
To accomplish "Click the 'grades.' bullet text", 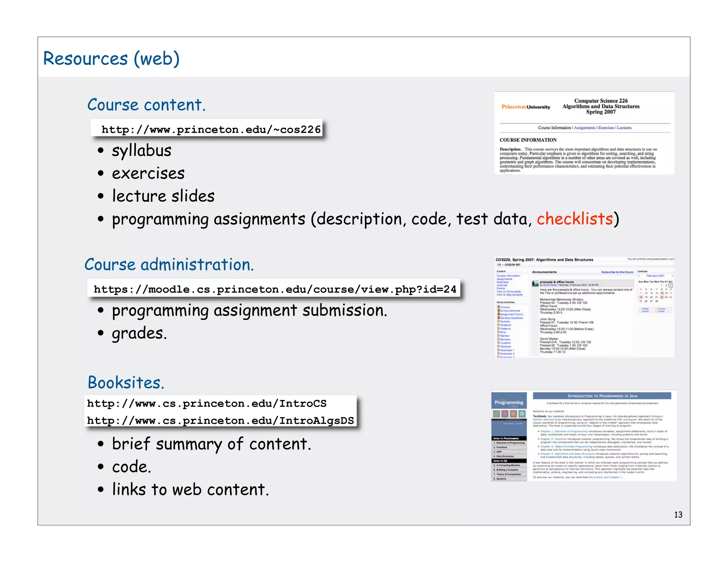I will (x=139, y=334).
